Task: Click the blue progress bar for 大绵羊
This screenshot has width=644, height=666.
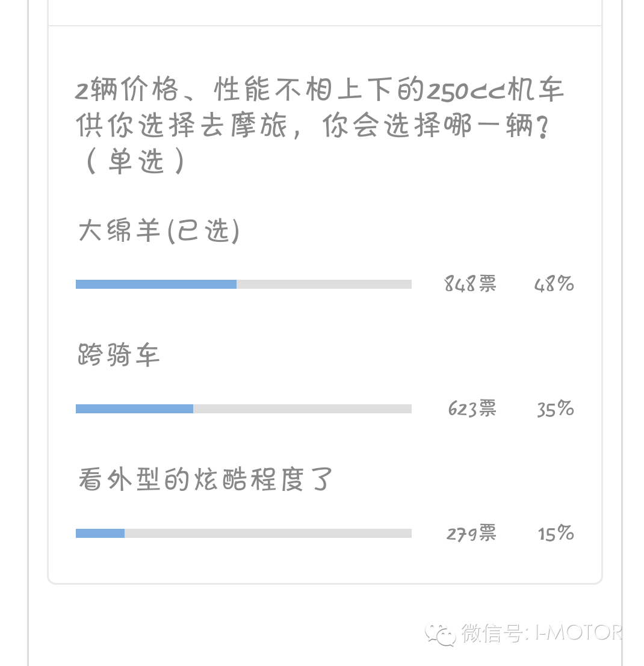Action: [x=156, y=284]
